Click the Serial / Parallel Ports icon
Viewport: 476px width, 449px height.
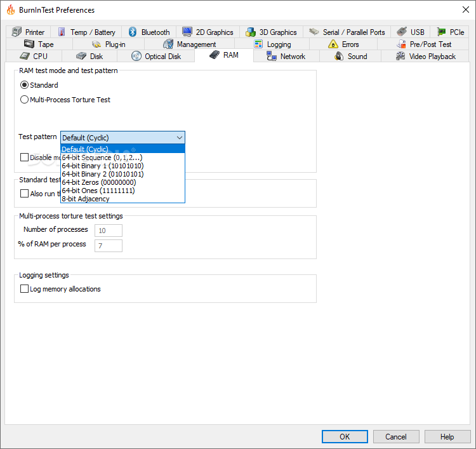pyautogui.click(x=314, y=32)
